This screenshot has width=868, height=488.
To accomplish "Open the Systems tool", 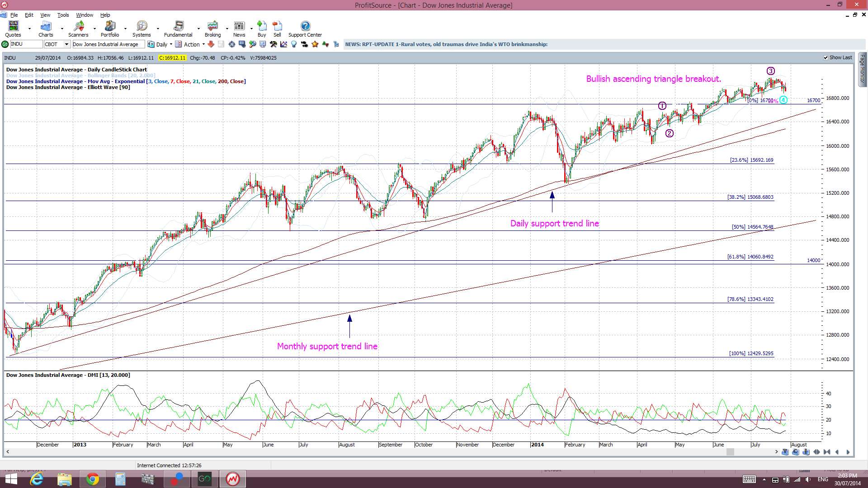I will (x=142, y=29).
